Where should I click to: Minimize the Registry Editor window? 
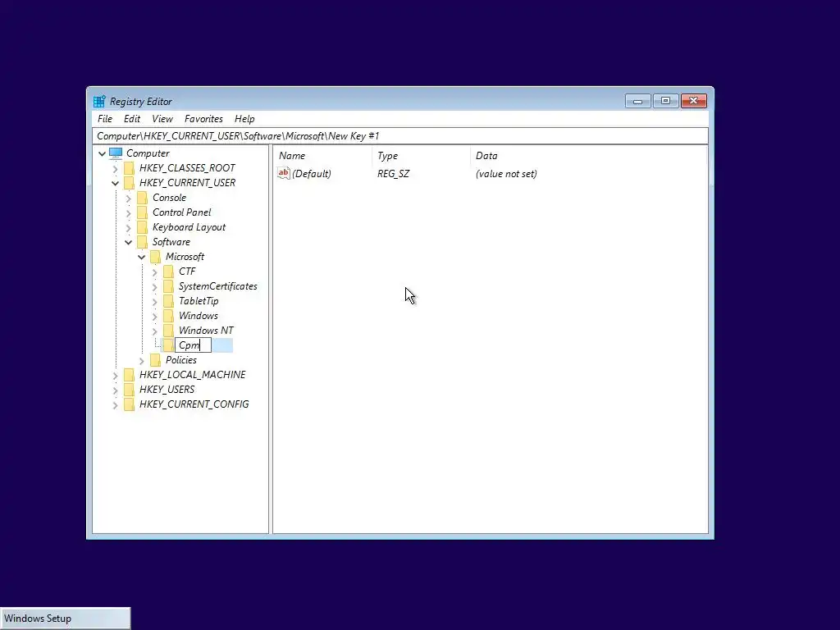(638, 101)
